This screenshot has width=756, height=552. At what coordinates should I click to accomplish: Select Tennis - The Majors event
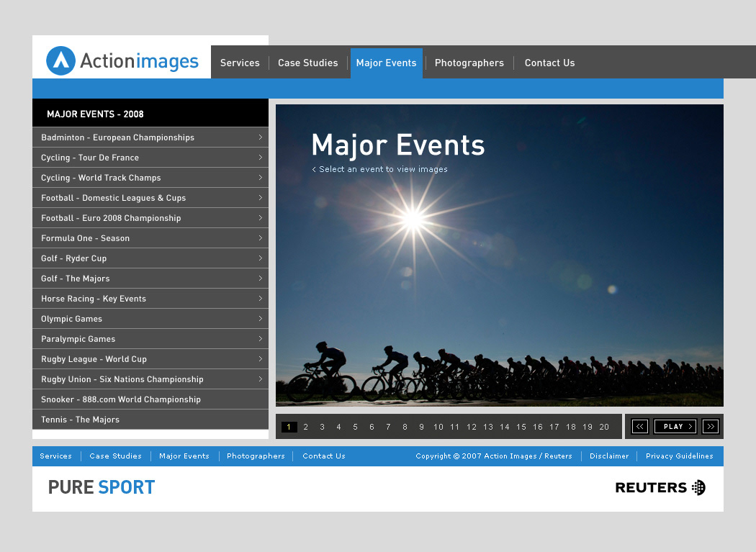point(80,420)
